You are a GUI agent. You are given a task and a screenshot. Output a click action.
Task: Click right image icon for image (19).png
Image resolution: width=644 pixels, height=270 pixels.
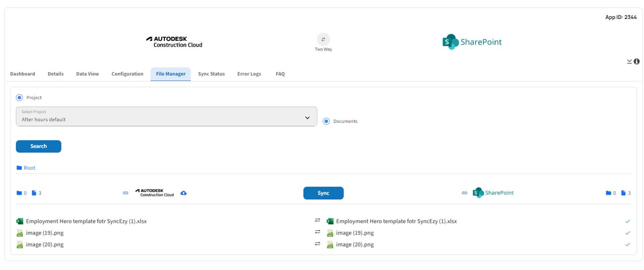(x=330, y=233)
